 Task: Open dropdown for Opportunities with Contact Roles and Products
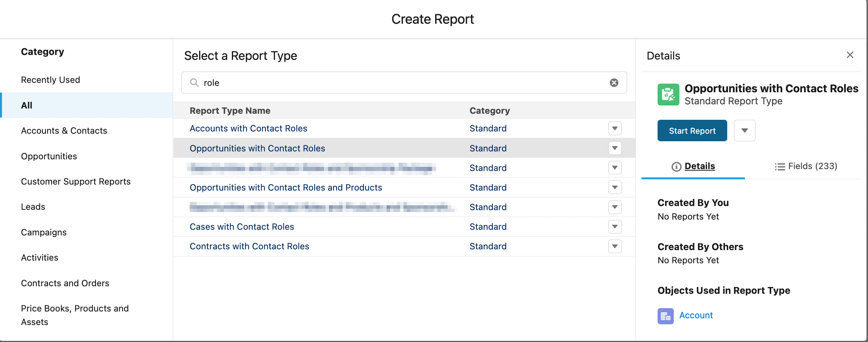point(615,187)
